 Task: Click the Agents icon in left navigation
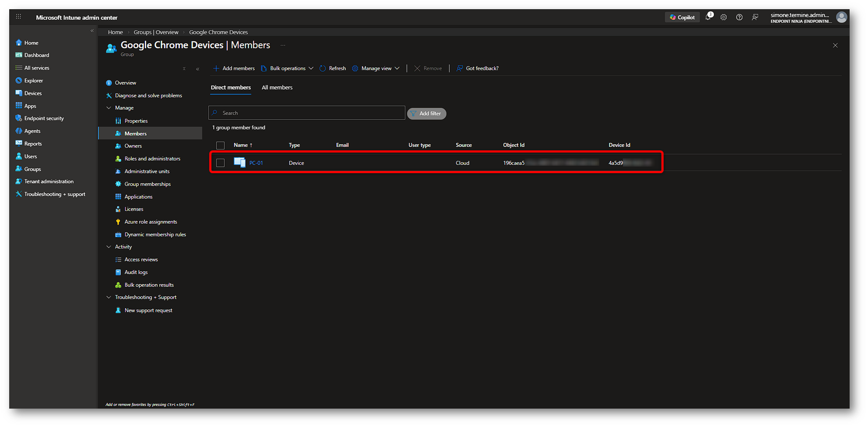click(19, 131)
